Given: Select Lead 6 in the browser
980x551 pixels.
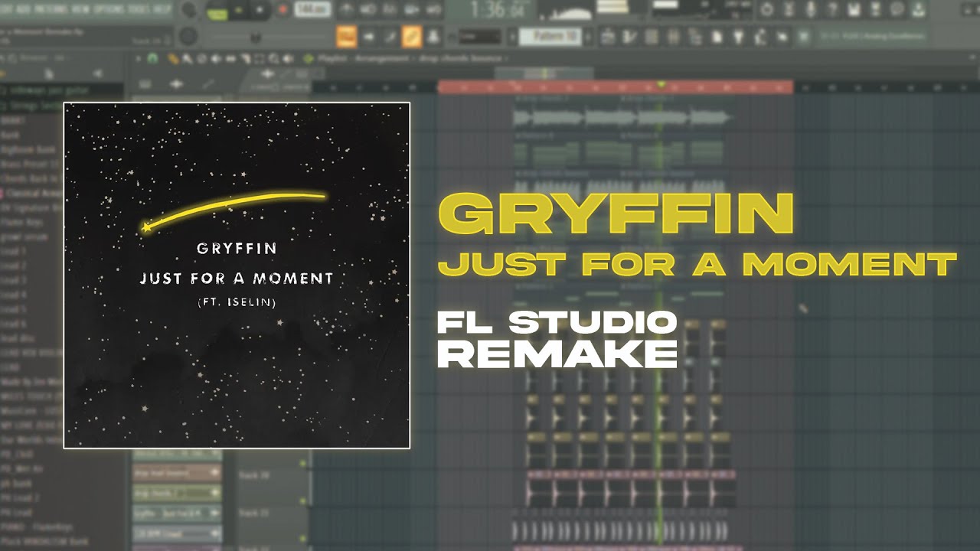Looking at the screenshot, I should (x=14, y=324).
